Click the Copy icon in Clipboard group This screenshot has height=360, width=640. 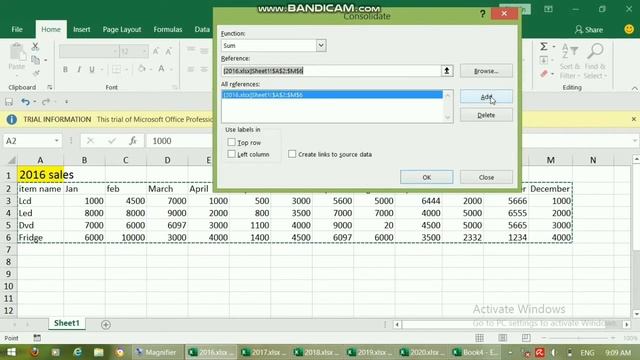click(36, 60)
